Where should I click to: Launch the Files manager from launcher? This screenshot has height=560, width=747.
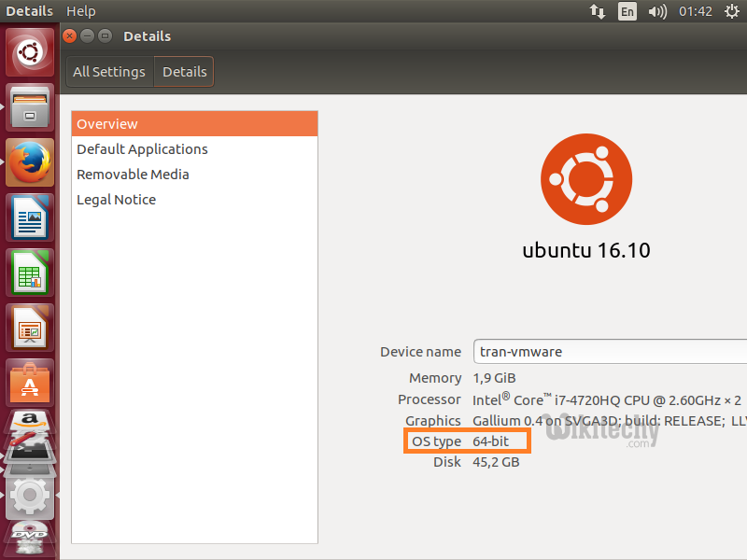tap(31, 107)
